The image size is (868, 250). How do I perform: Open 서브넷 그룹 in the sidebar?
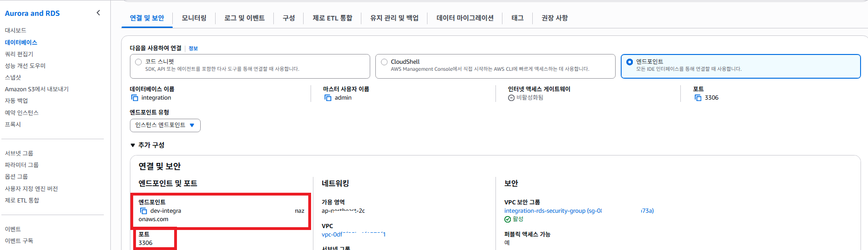click(x=19, y=153)
